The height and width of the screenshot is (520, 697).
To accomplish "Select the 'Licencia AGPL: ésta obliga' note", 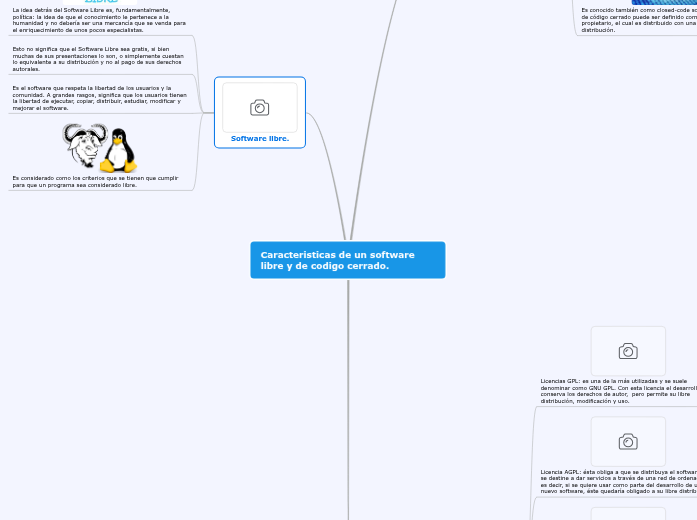I will [x=618, y=482].
